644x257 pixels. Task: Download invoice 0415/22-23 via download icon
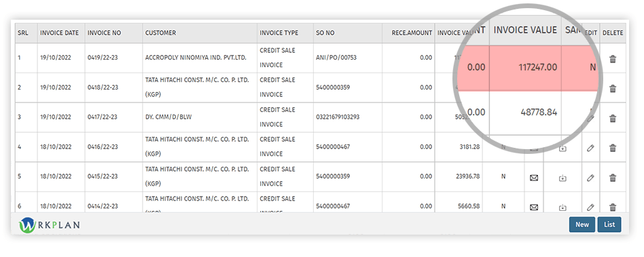tap(562, 178)
